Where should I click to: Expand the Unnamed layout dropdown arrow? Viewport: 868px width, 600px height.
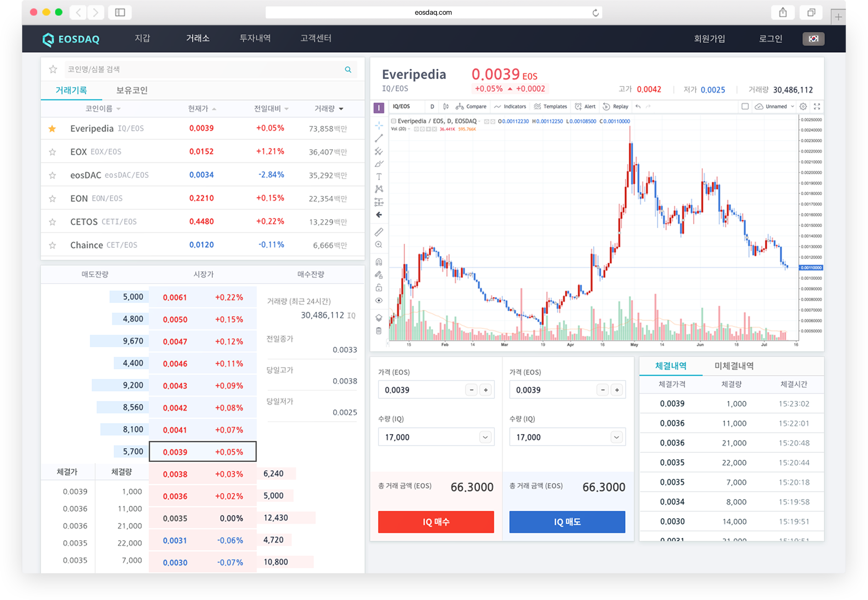(x=792, y=107)
